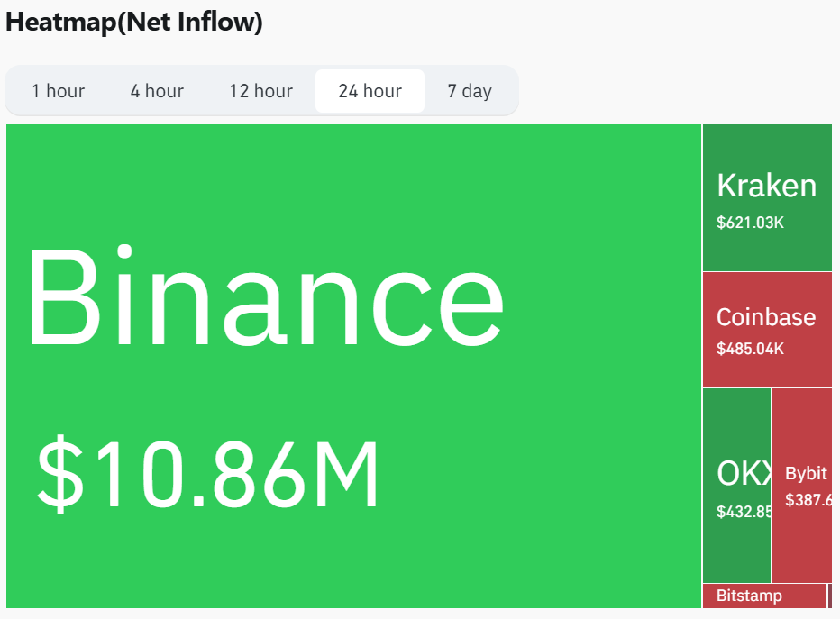The width and height of the screenshot is (840, 619).
Task: Click the Kraken $621.03K value
Action: point(750,223)
